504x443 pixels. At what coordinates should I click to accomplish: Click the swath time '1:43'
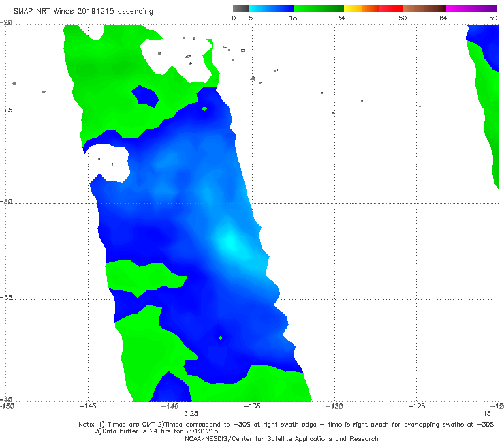[x=484, y=414]
